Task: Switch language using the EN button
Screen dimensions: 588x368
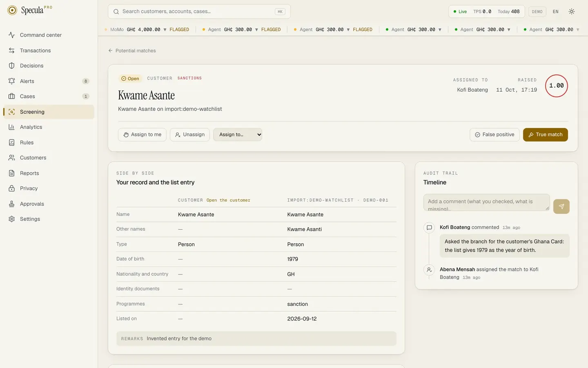Action: (x=555, y=11)
